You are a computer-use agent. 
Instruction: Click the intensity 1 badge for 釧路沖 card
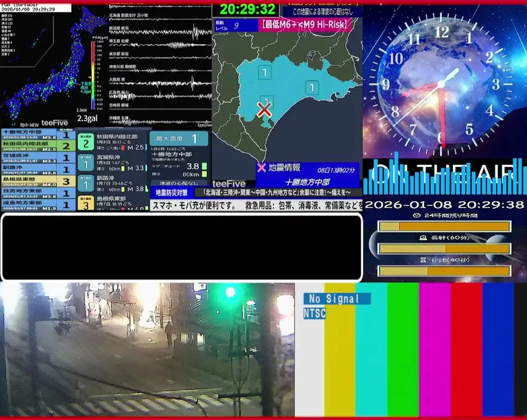[x=86, y=184]
